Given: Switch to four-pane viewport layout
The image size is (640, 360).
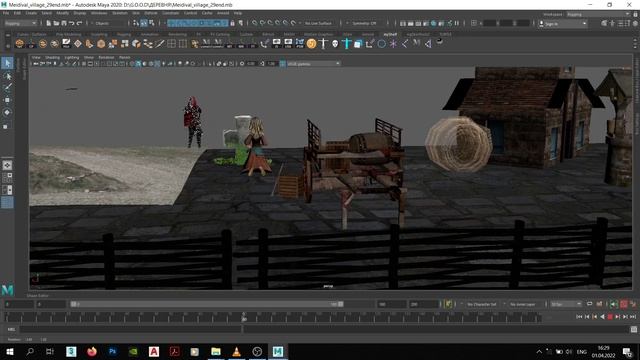Looking at the screenshot, I should pos(7,178).
